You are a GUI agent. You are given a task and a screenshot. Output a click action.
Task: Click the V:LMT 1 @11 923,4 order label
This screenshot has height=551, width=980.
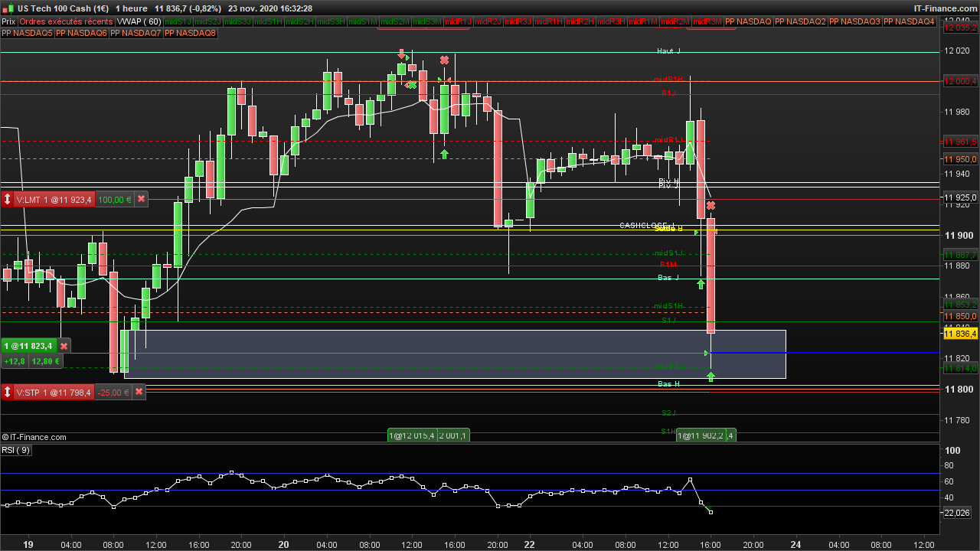(x=54, y=200)
